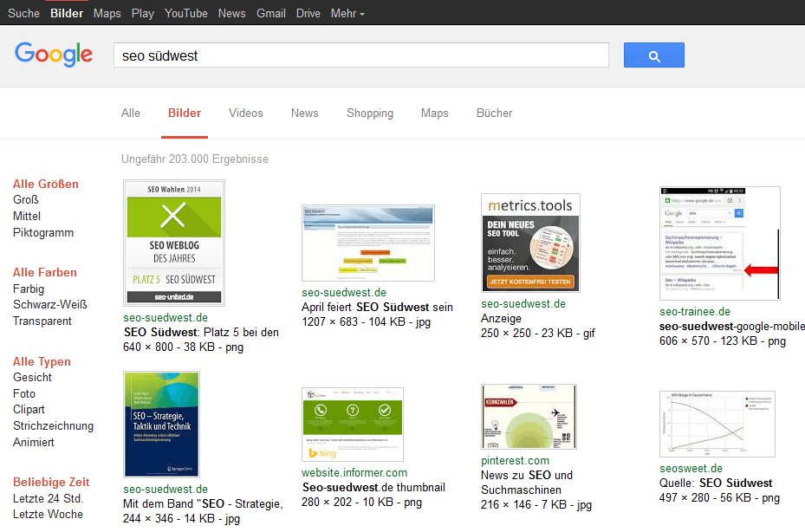
Task: Click the 'Seo-suedwest.de thumbnail' title
Action: tap(373, 487)
